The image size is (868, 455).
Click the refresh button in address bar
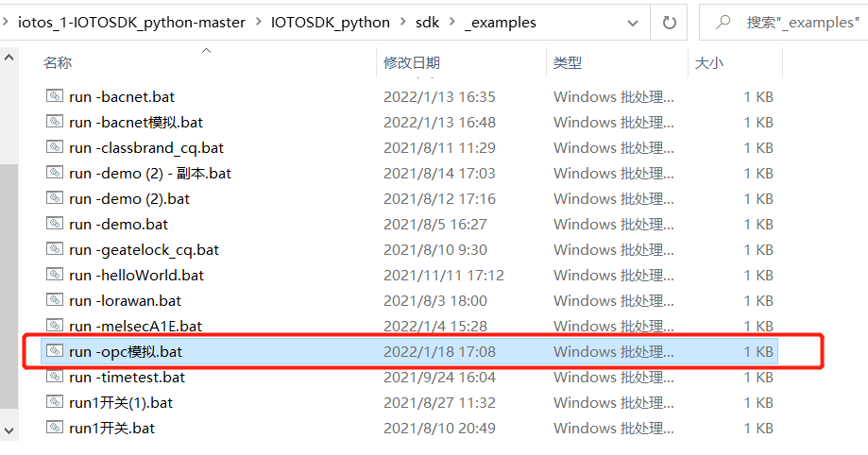(x=669, y=22)
